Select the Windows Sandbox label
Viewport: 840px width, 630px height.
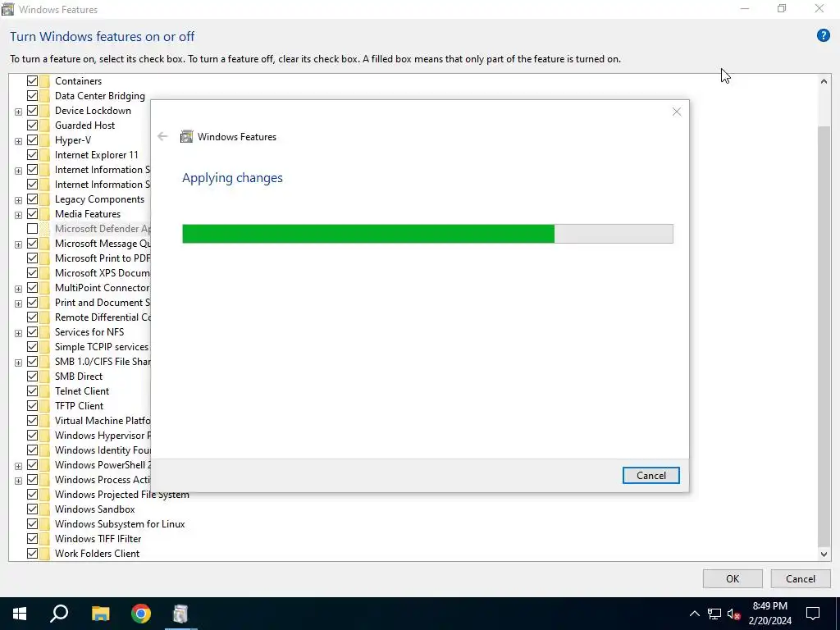click(95, 509)
